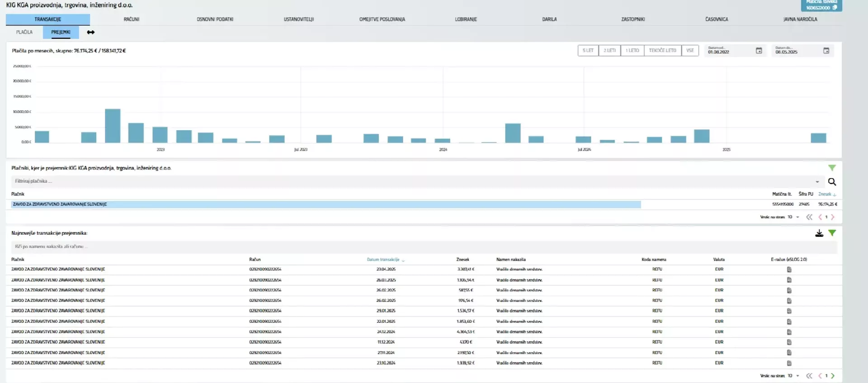The width and height of the screenshot is (868, 383).
Task: Switch to the PLAČILA sub-tab
Action: click(24, 32)
